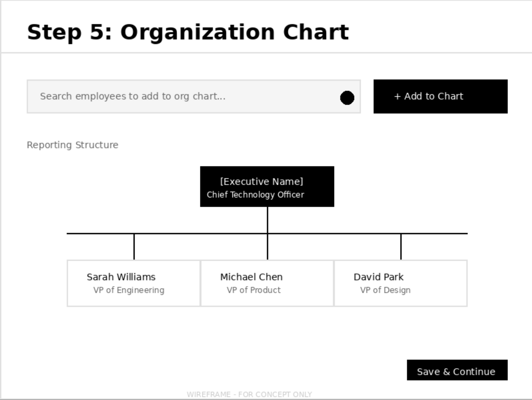Select the Sarah Williams name
This screenshot has width=532, height=400.
point(121,277)
